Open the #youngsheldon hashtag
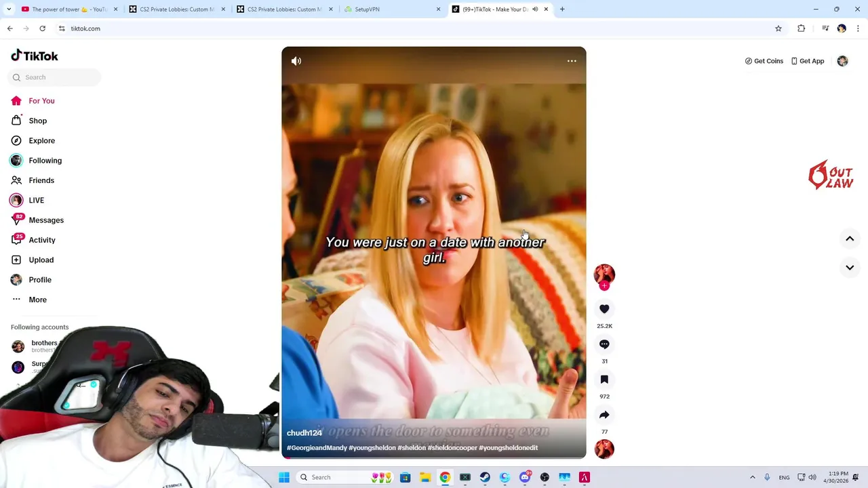Viewport: 868px width, 488px height. coord(372,448)
